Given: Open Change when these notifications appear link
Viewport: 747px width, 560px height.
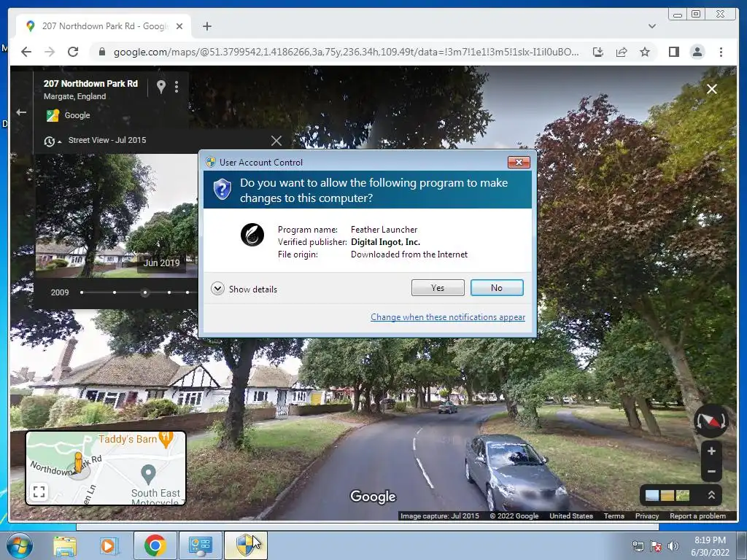Looking at the screenshot, I should coord(448,317).
